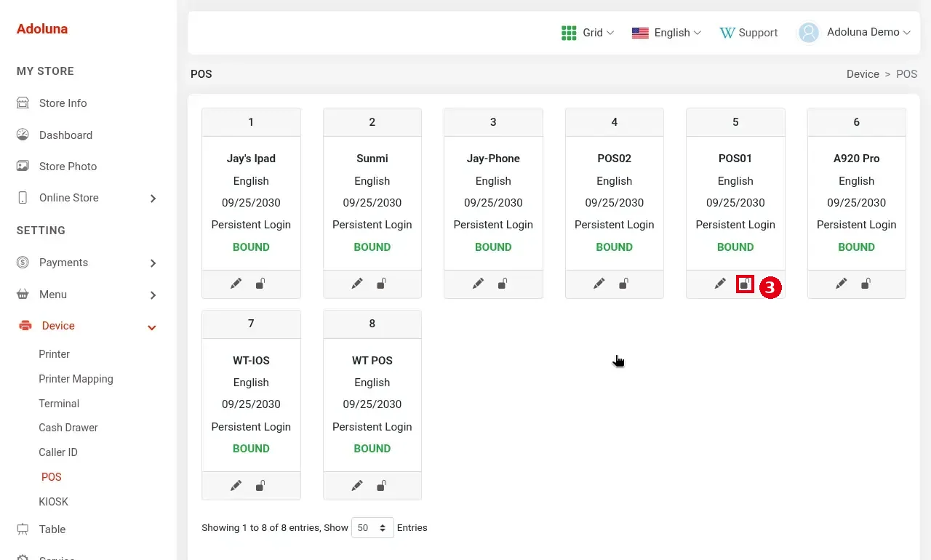Image resolution: width=931 pixels, height=560 pixels.
Task: Open the Table sidebar item
Action: tap(52, 529)
